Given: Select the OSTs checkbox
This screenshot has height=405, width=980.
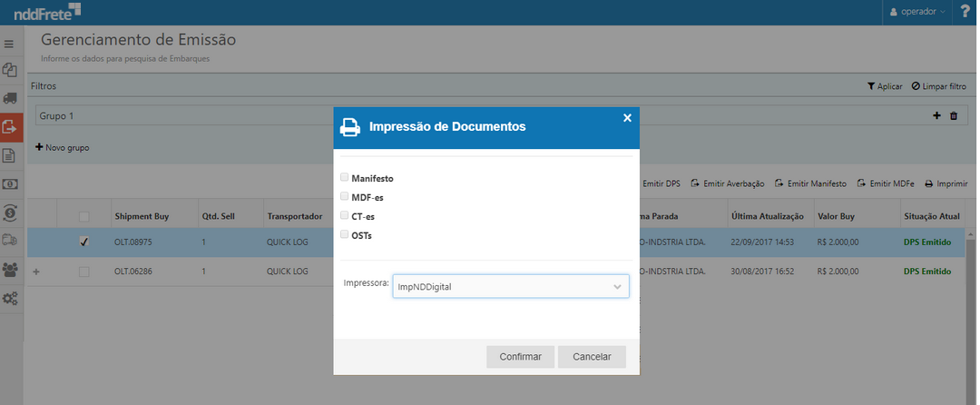Looking at the screenshot, I should (344, 234).
